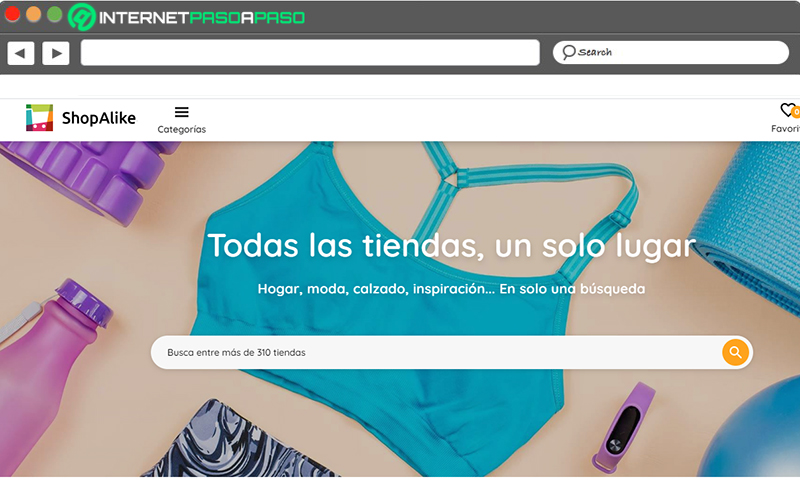
Task: Click the red close window button
Action: (x=12, y=14)
